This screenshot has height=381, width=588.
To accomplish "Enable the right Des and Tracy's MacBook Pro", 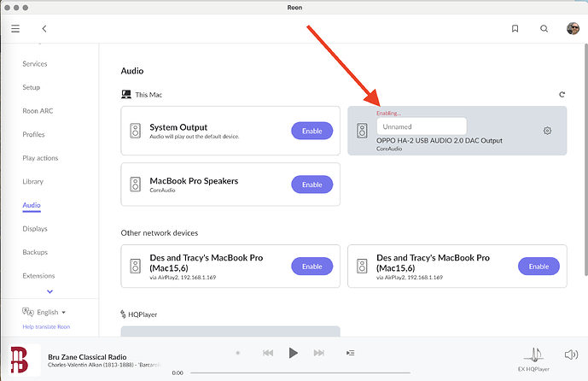I will pyautogui.click(x=539, y=267).
